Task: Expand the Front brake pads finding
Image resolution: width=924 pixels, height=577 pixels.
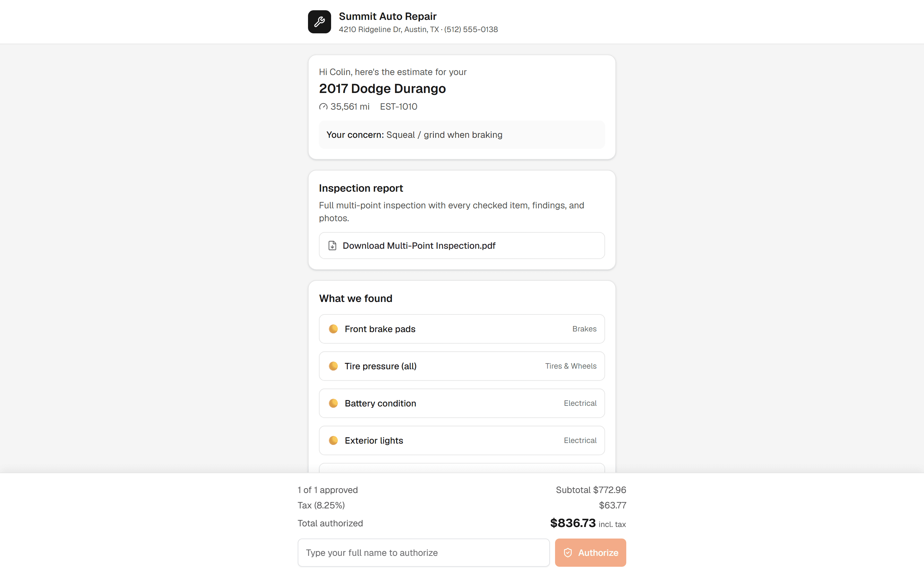Action: (x=462, y=329)
